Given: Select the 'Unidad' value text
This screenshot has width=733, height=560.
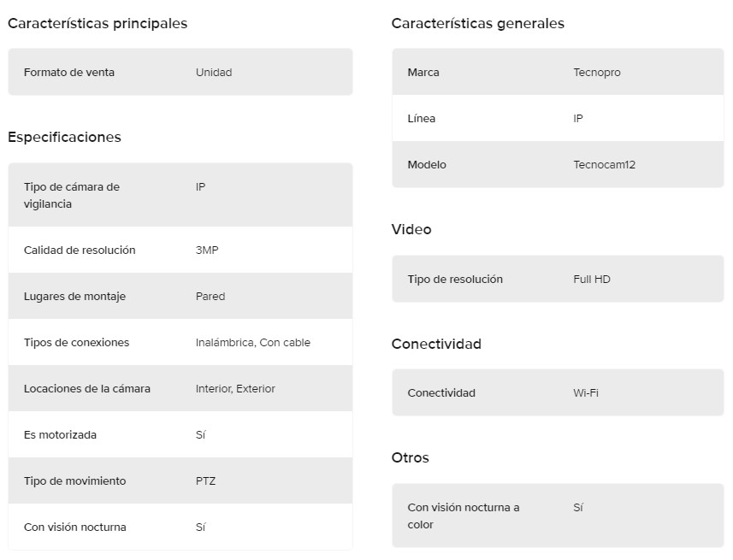Looking at the screenshot, I should 214,73.
